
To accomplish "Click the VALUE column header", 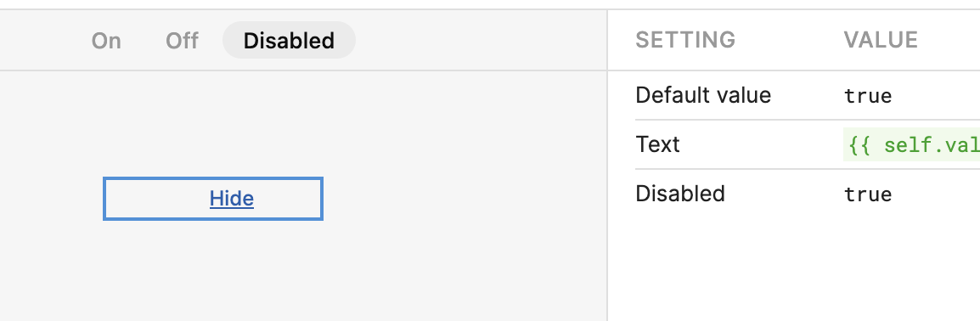I will point(881,40).
